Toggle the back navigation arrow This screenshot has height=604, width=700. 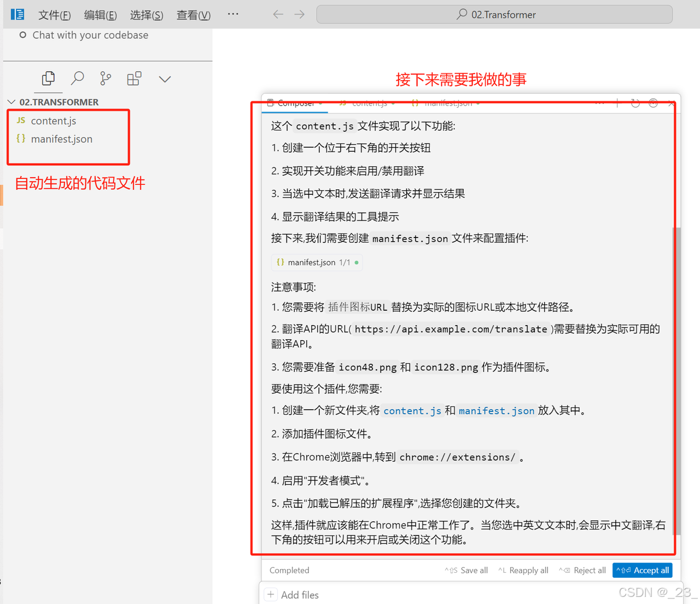click(x=278, y=15)
